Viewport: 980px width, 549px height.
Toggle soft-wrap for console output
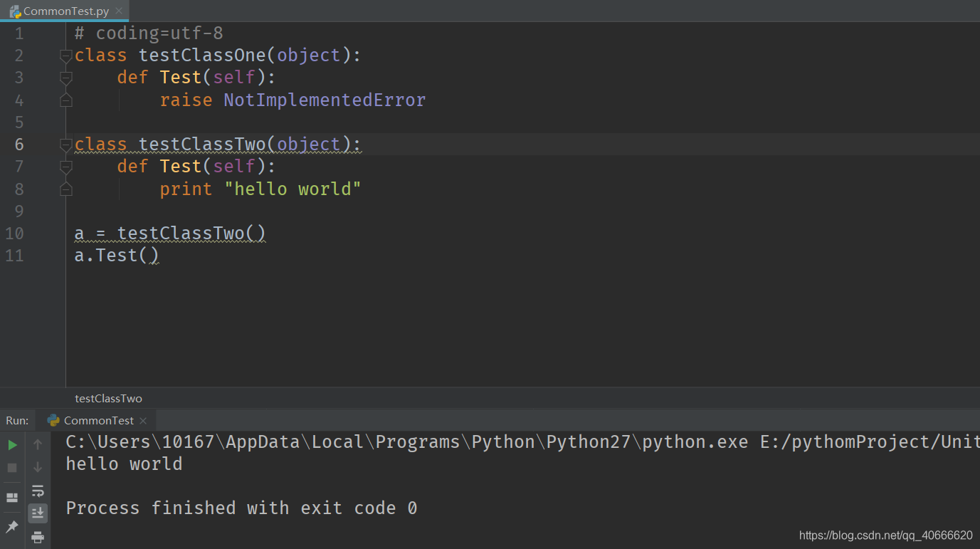click(x=38, y=491)
